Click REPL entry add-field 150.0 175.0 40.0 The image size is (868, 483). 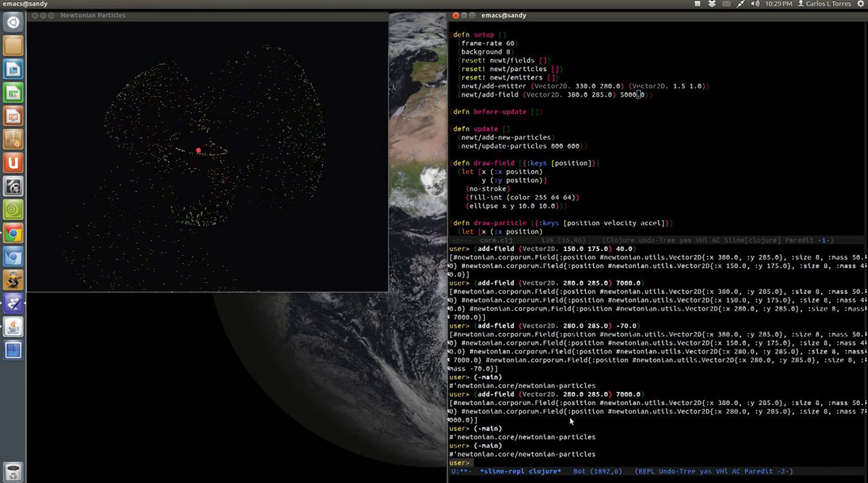point(555,249)
